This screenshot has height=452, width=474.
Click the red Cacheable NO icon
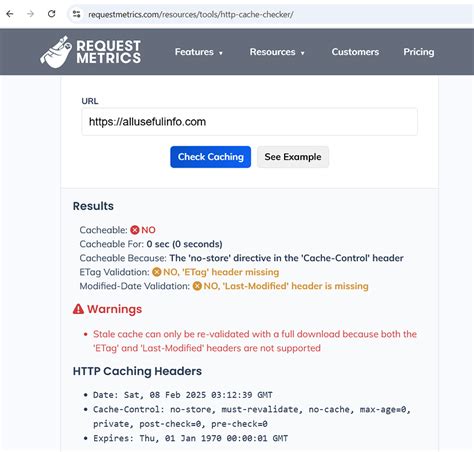(x=135, y=230)
